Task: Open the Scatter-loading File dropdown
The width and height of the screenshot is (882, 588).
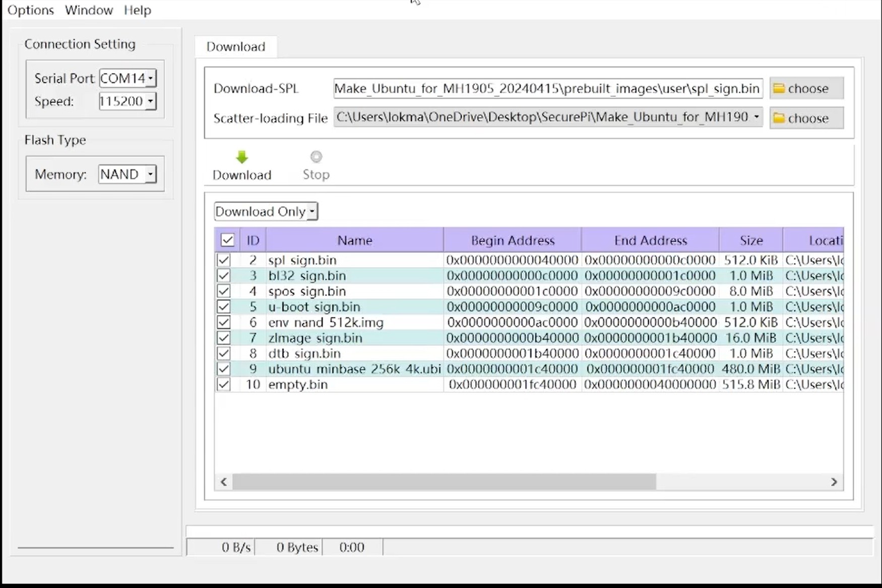Action: point(756,117)
